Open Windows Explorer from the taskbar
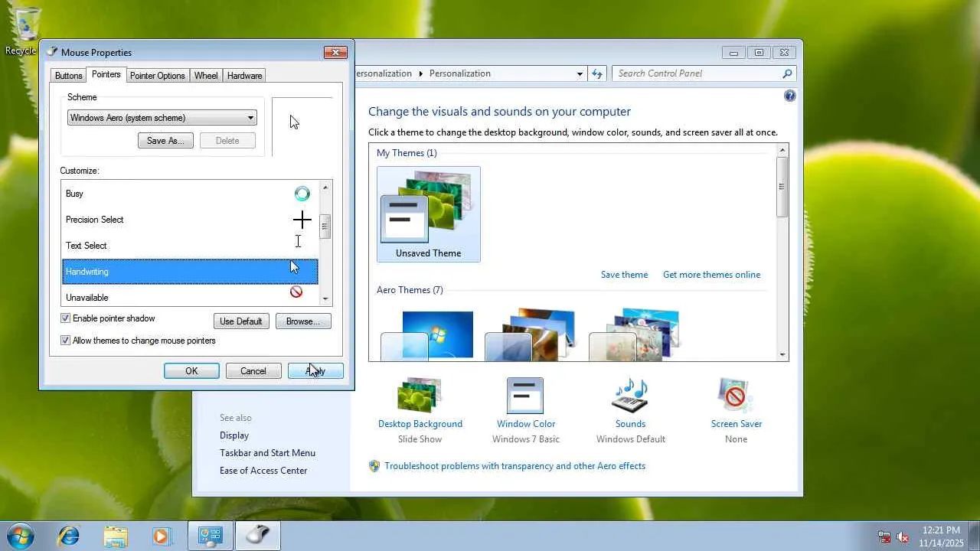The width and height of the screenshot is (980, 551). (116, 536)
